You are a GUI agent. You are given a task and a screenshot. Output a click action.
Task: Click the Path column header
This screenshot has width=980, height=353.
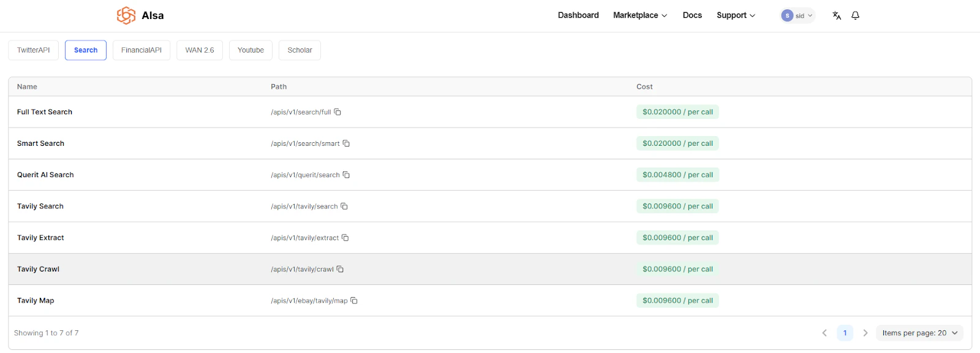pos(279,86)
